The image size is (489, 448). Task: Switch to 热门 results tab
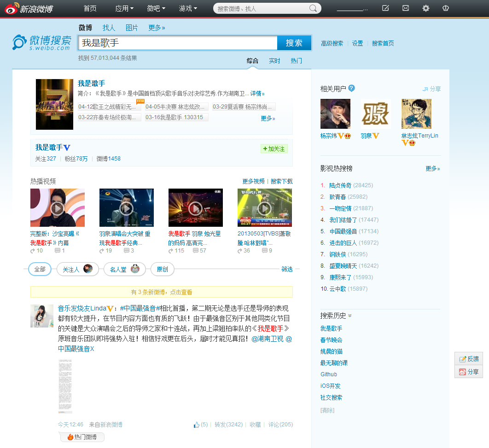pyautogui.click(x=296, y=61)
